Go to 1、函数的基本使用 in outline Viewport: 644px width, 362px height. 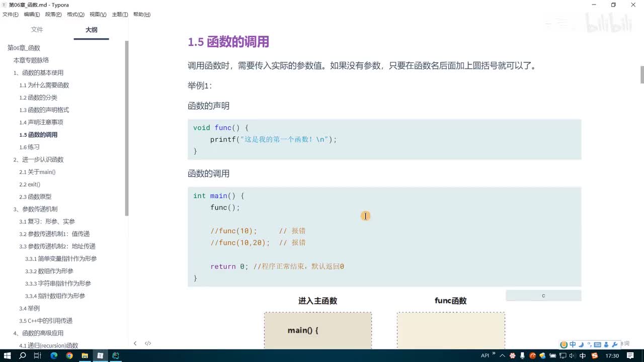point(38,73)
